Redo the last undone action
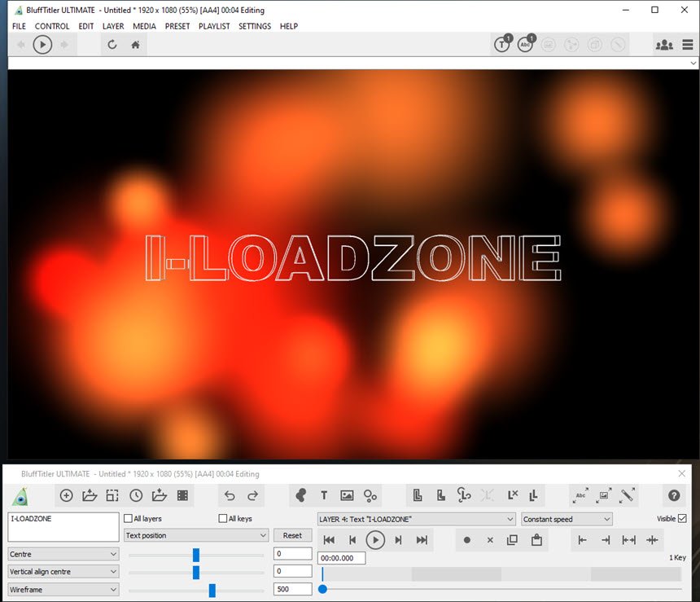This screenshot has width=700, height=602. [x=252, y=495]
